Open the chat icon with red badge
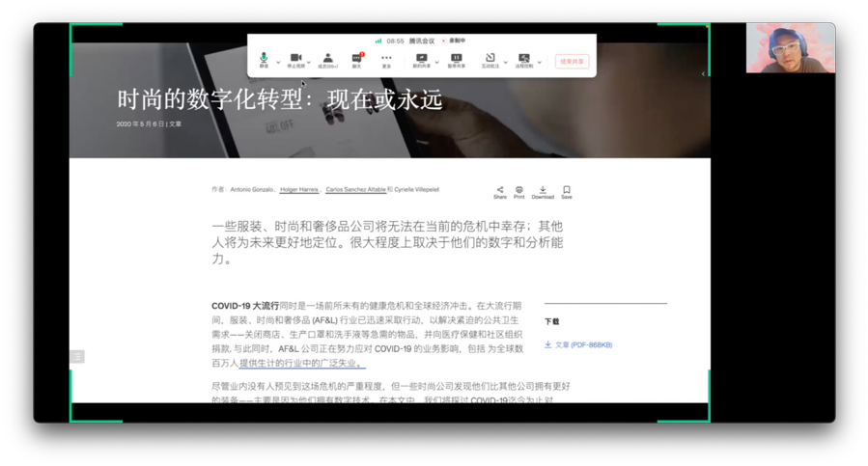868x466 pixels. (357, 60)
